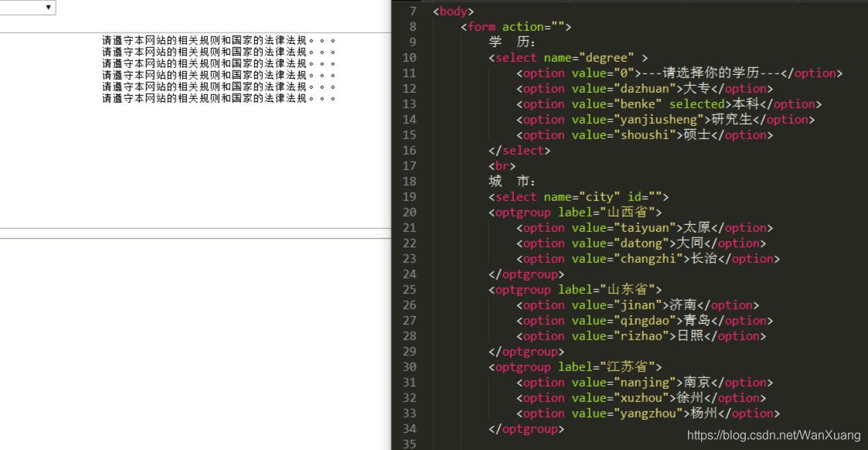
Task: Click the br tag on line 17
Action: tap(502, 165)
